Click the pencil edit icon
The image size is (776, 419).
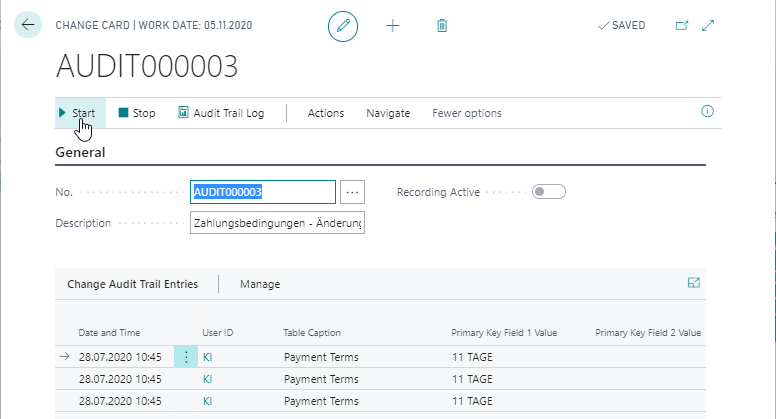pos(343,26)
